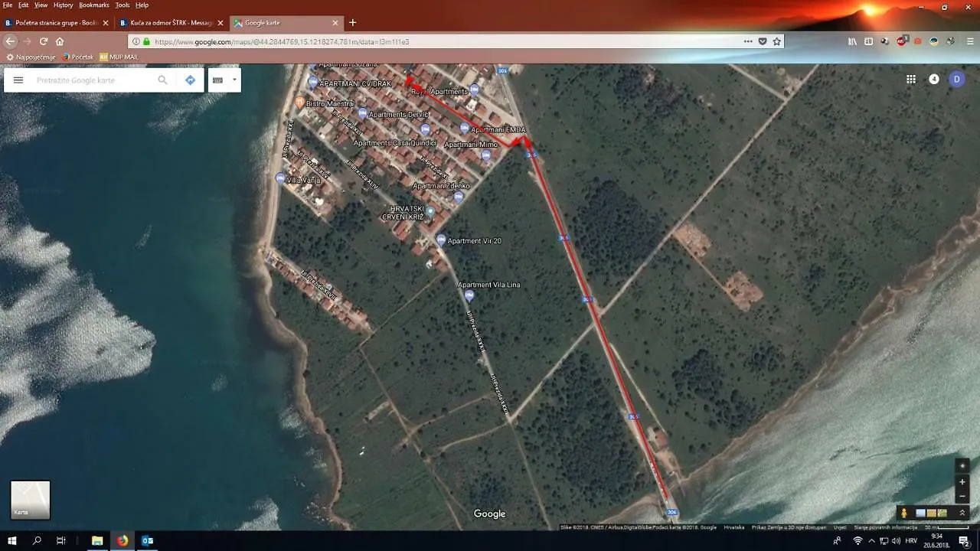Open a new browser tab
Image resolution: width=980 pixels, height=551 pixels.
352,23
